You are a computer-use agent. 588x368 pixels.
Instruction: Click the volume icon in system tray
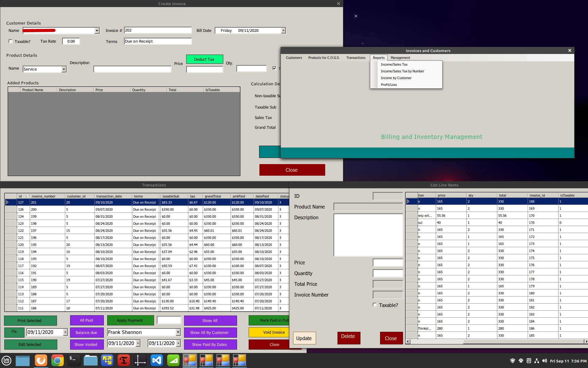coord(545,361)
